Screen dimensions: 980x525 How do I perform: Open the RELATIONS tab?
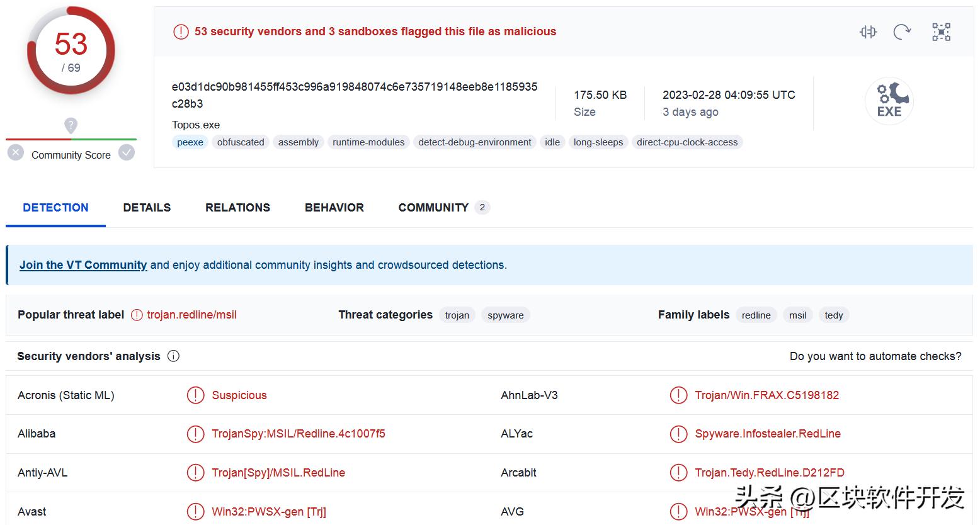click(237, 208)
